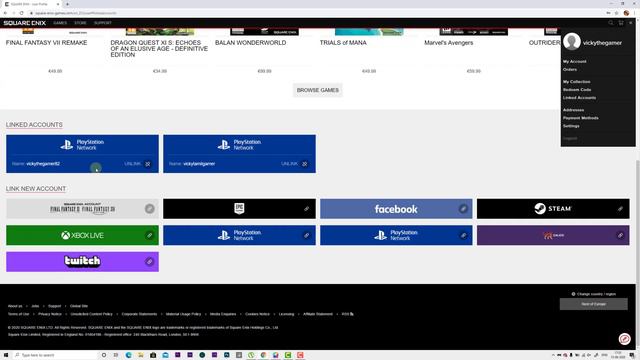Click the Windows taskbar search box
The width and height of the screenshot is (640, 360).
click(x=56, y=355)
